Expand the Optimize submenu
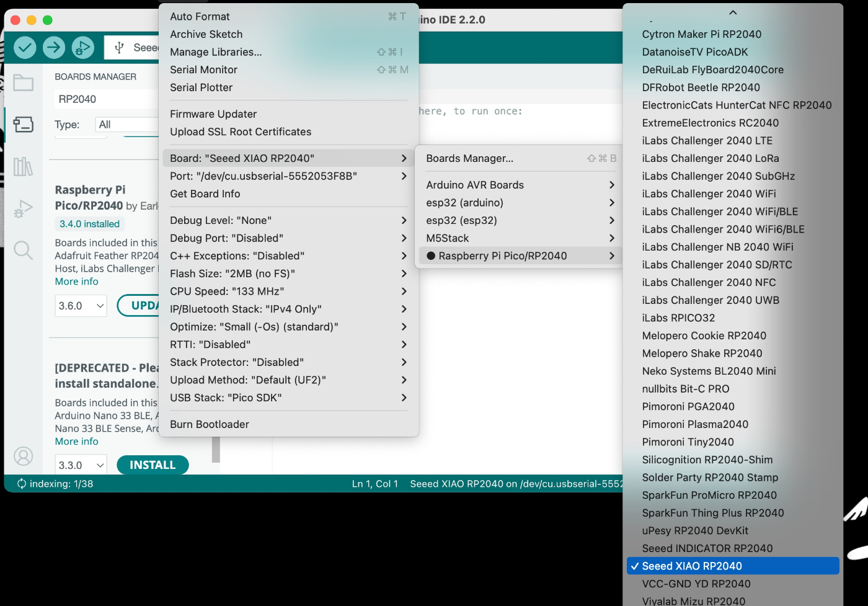Viewport: 868px width, 606px height. [x=288, y=327]
